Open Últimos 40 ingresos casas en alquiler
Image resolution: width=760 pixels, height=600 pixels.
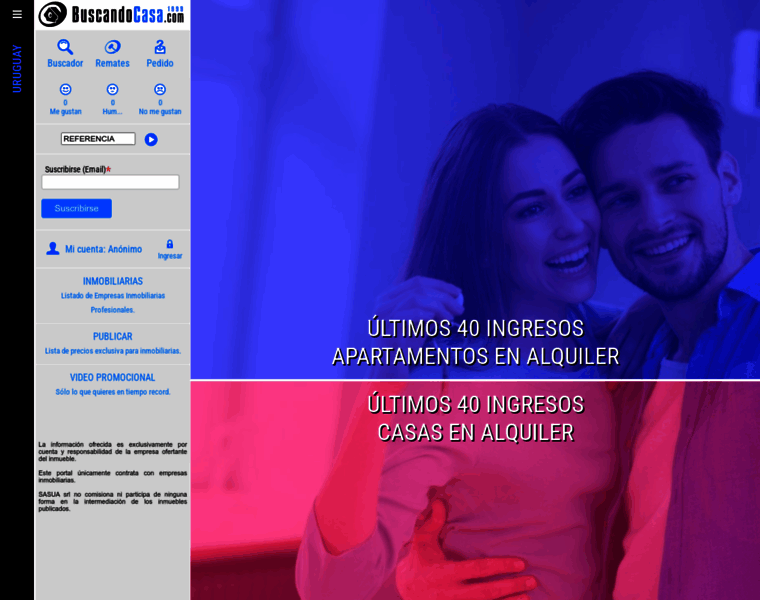click(475, 418)
